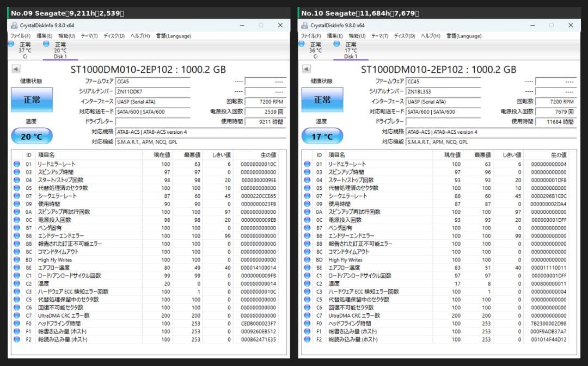Click rotation rate 7200 RPM in left window
The width and height of the screenshot is (588, 366).
point(266,102)
